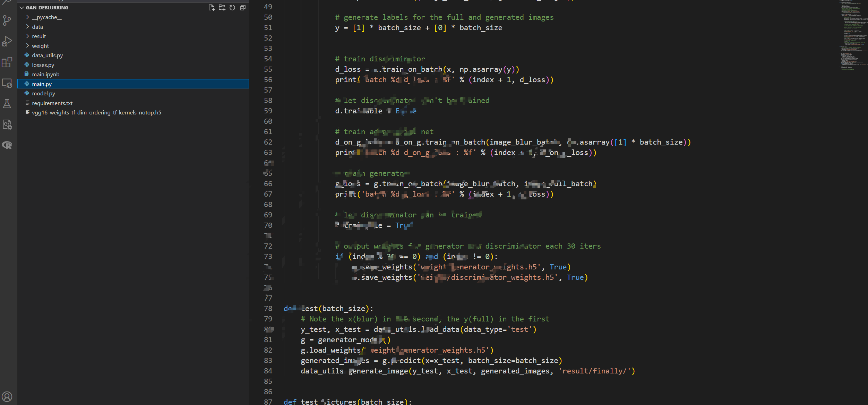Collapse all folders in explorer

(243, 8)
